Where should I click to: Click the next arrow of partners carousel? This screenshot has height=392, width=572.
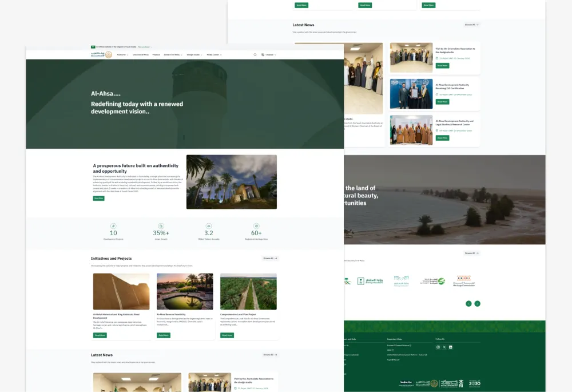477,304
